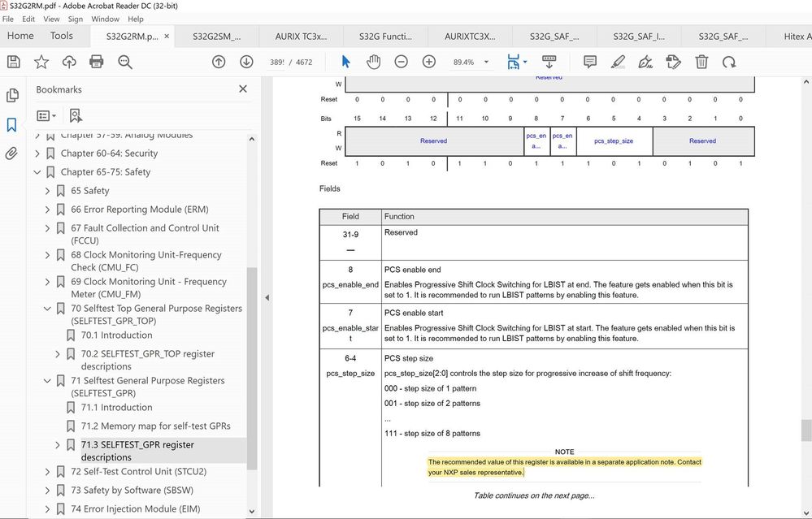Print the document
812x519 pixels.
(97, 62)
